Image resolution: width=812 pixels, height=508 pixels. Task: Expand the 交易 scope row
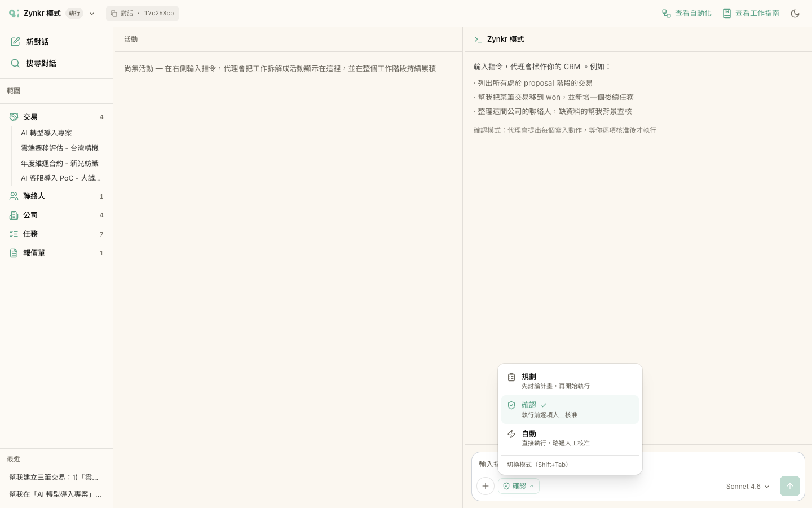56,117
